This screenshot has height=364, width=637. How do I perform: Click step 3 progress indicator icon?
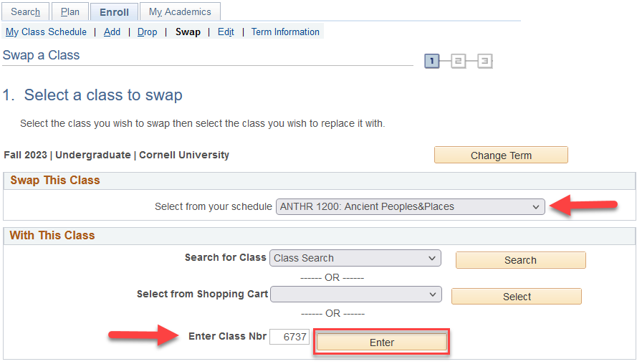pyautogui.click(x=485, y=62)
